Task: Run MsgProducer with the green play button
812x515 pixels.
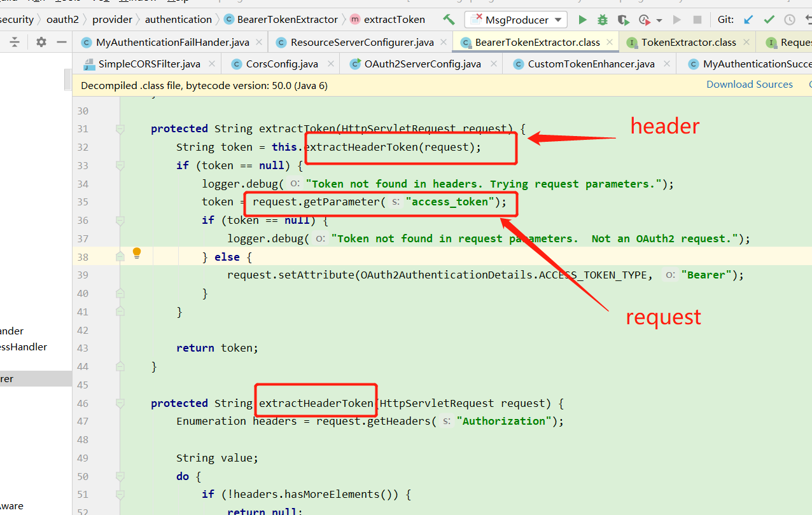Action: [x=582, y=20]
